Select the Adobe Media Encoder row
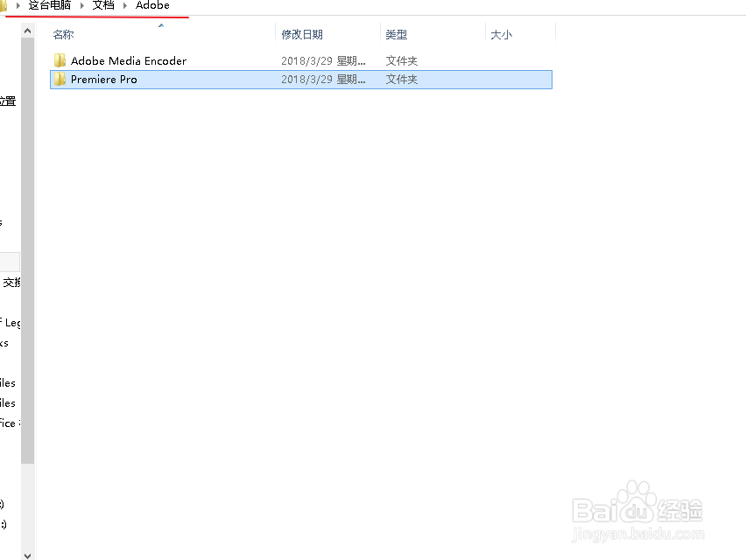 [129, 60]
